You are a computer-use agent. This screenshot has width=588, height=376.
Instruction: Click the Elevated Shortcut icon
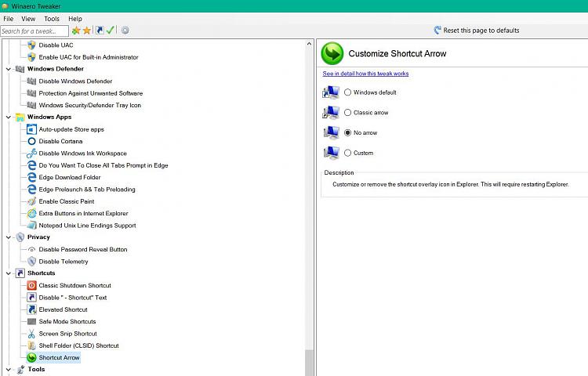[x=31, y=309]
